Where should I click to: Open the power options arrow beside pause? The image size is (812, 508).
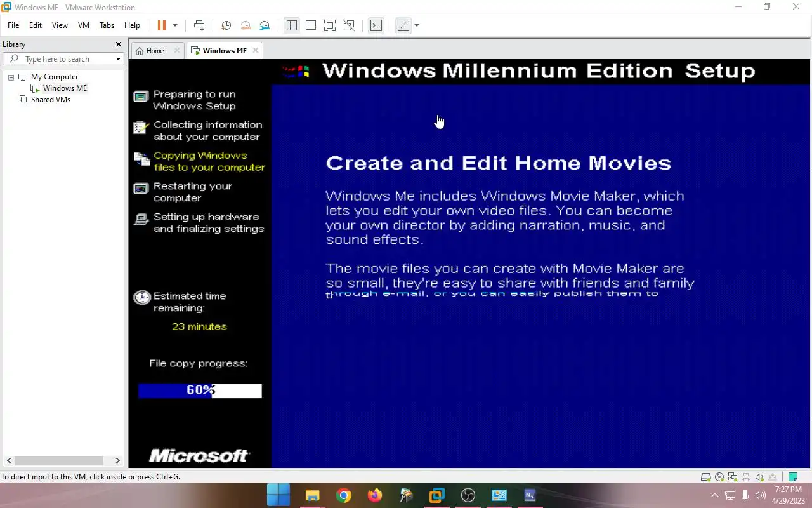(x=175, y=25)
